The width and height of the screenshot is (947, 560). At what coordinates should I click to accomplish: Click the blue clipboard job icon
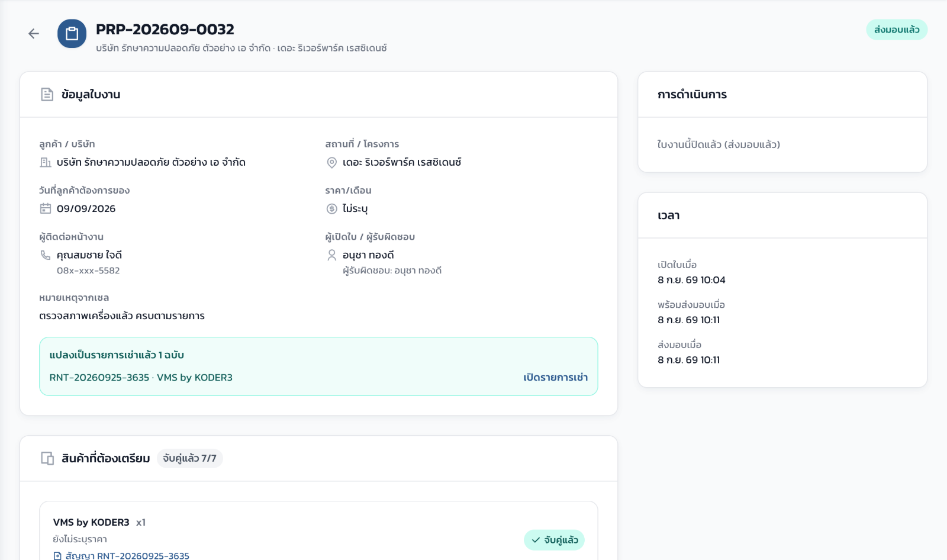click(x=72, y=34)
